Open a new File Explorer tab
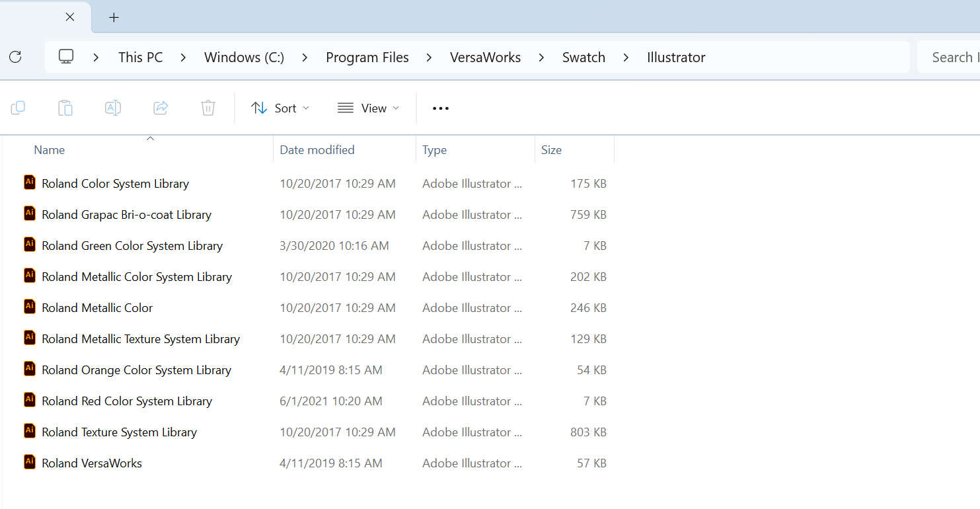This screenshot has width=980, height=509. coord(114,17)
